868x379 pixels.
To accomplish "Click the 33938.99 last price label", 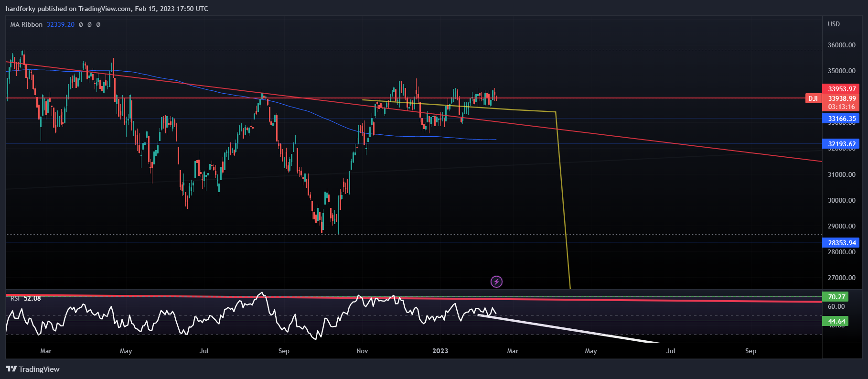I will coord(841,98).
